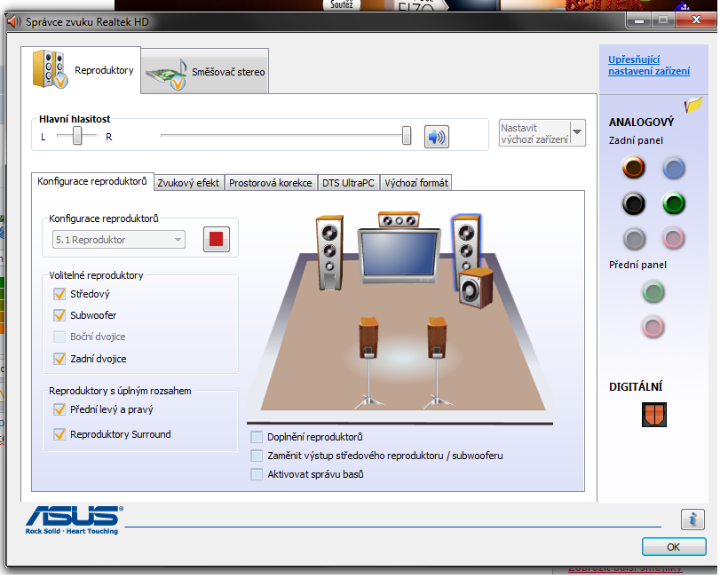Open the connector settings folder icon
The image size is (728, 579).
693,105
